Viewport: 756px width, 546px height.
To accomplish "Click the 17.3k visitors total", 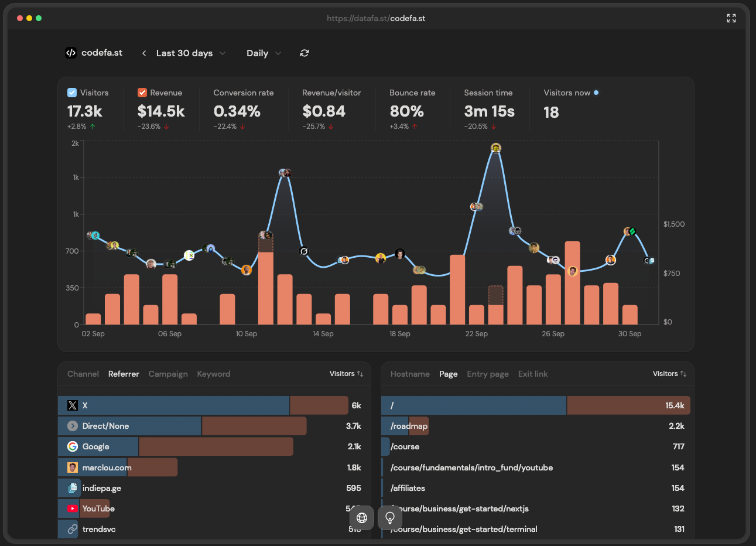I will [x=85, y=111].
